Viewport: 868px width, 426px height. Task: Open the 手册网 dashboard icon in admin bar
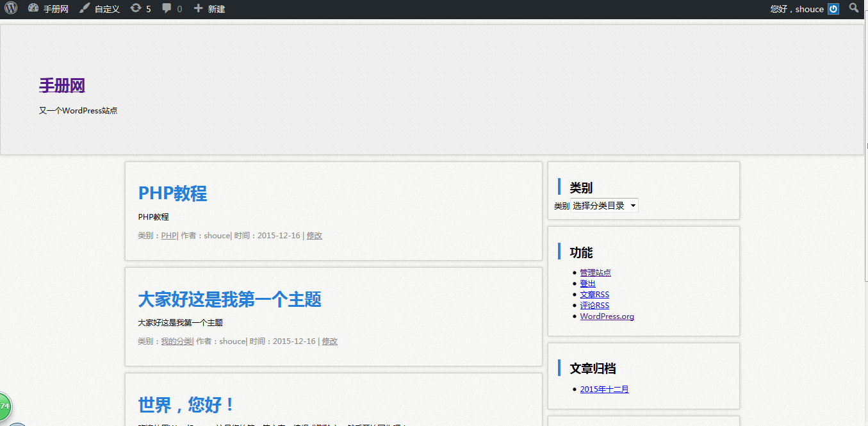click(34, 8)
